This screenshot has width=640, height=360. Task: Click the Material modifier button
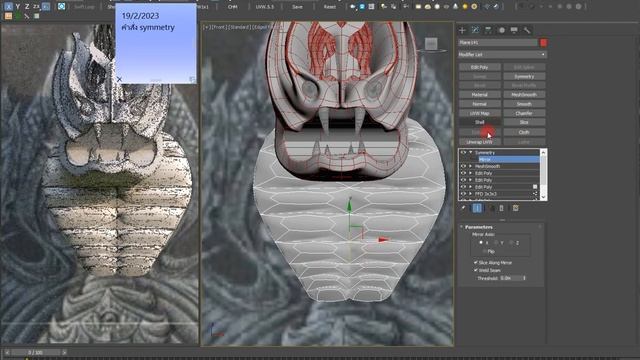click(x=480, y=95)
